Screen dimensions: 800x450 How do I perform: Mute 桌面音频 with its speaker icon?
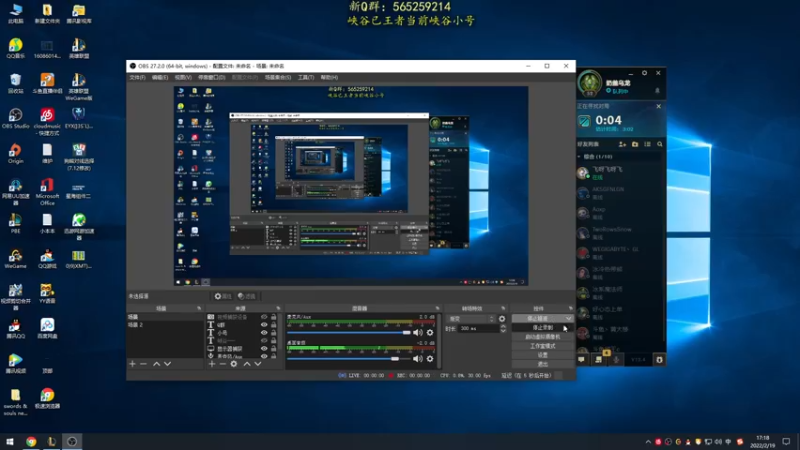418,359
